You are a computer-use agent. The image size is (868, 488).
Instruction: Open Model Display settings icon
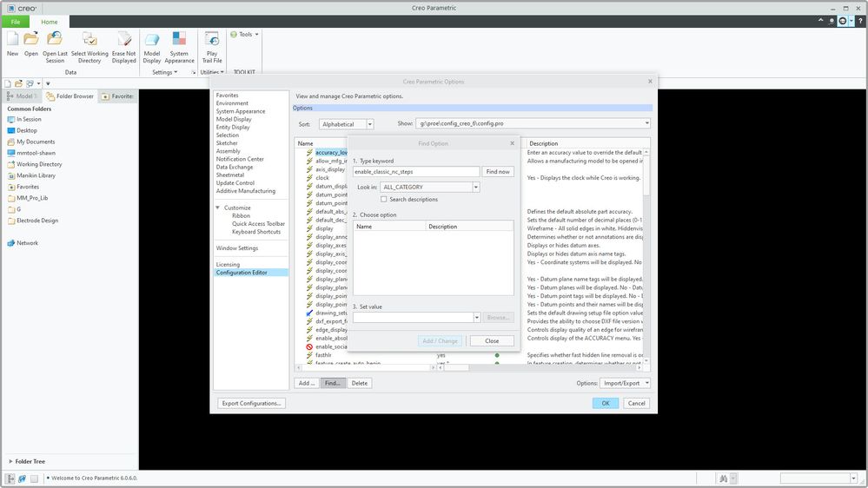tap(151, 40)
